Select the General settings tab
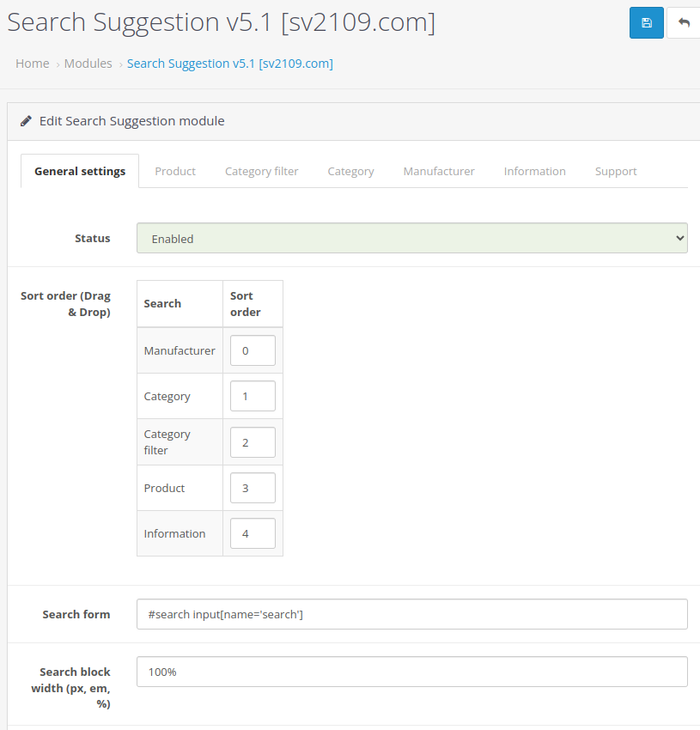The width and height of the screenshot is (700, 730). (80, 171)
